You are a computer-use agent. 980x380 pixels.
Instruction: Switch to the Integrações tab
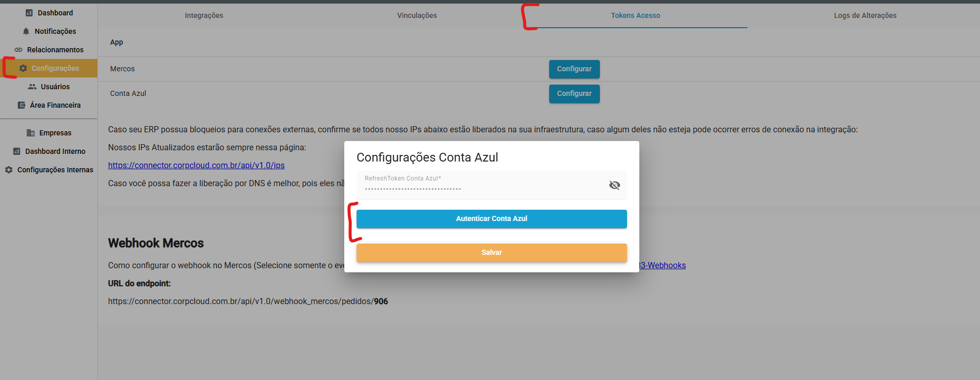click(204, 15)
